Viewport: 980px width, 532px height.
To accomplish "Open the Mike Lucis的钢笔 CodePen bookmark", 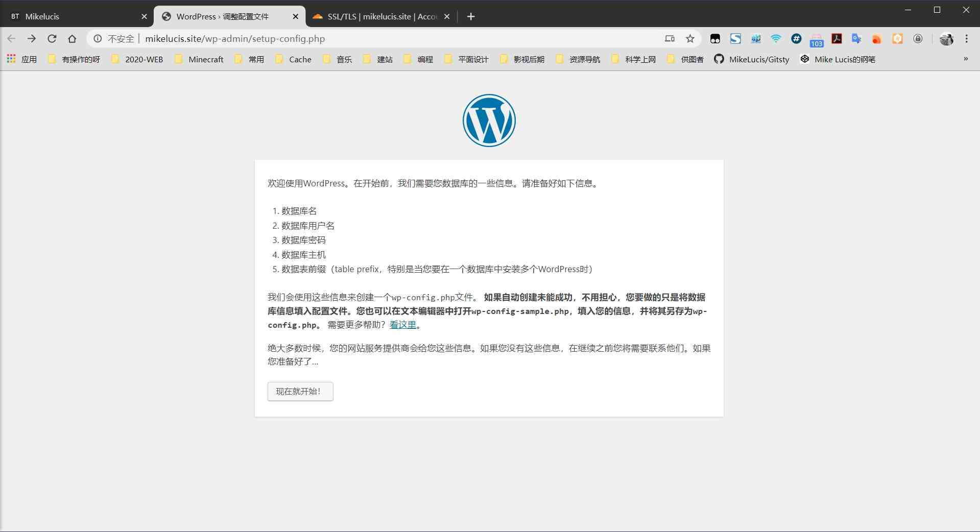I will click(838, 59).
